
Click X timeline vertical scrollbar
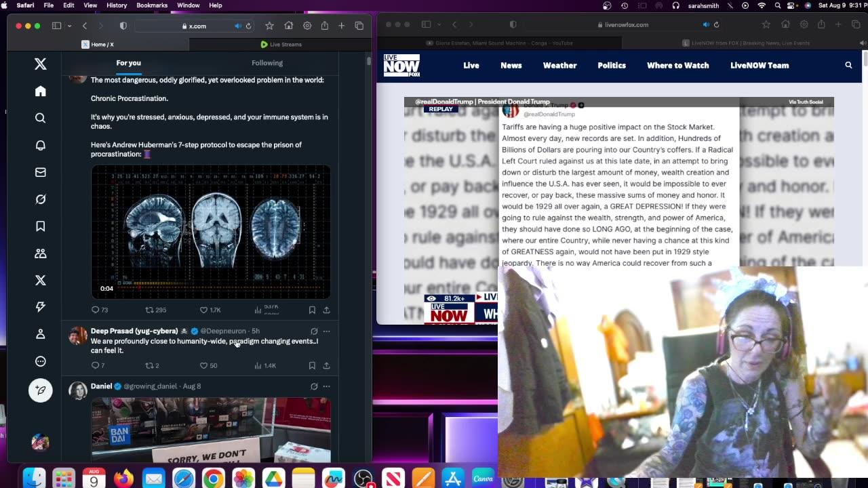(369, 60)
